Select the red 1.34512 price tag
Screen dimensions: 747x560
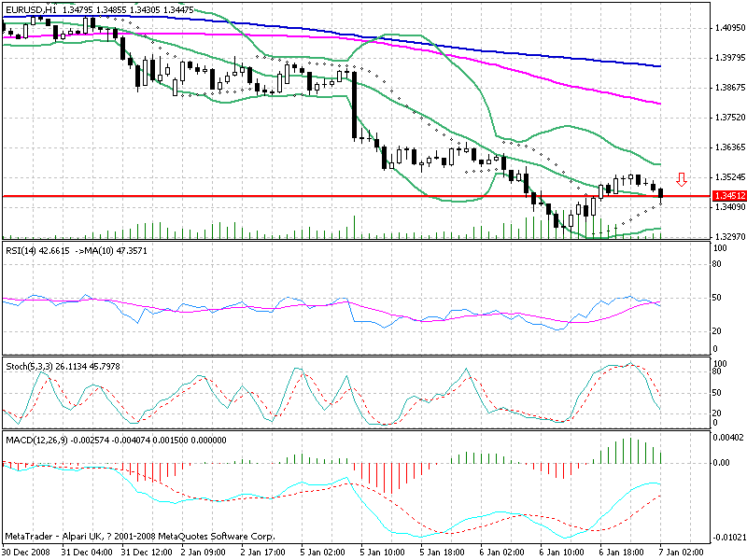pos(728,196)
